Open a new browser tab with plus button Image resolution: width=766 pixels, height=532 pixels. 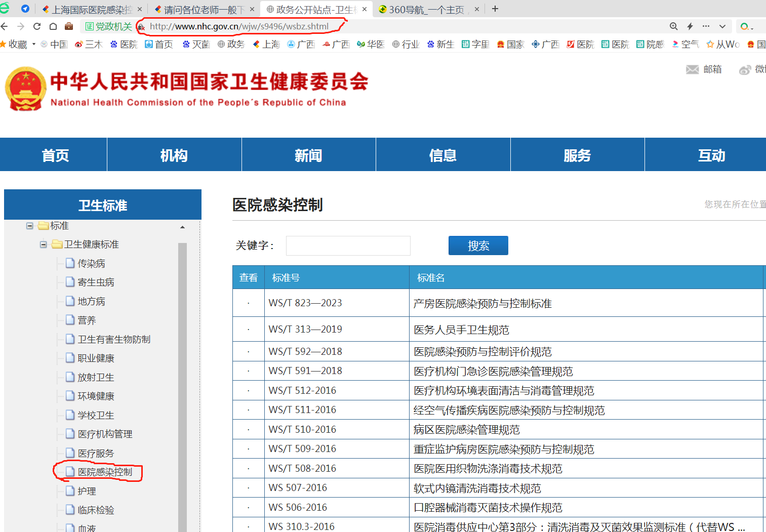(495, 9)
